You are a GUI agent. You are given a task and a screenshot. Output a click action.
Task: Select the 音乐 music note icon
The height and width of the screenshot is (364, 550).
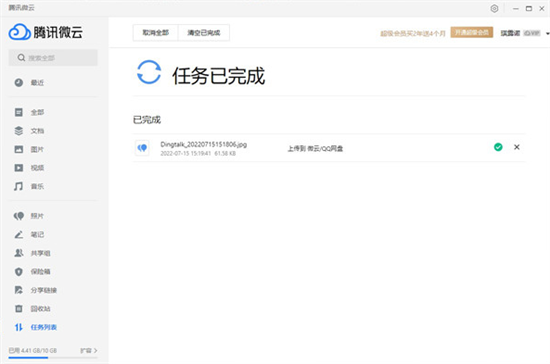pos(19,186)
